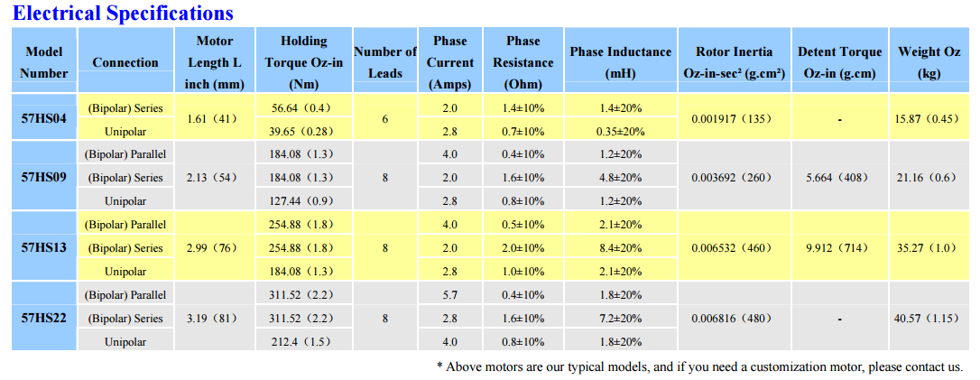Click the 57HS22 model number cell
980x380 pixels.
pos(44,318)
